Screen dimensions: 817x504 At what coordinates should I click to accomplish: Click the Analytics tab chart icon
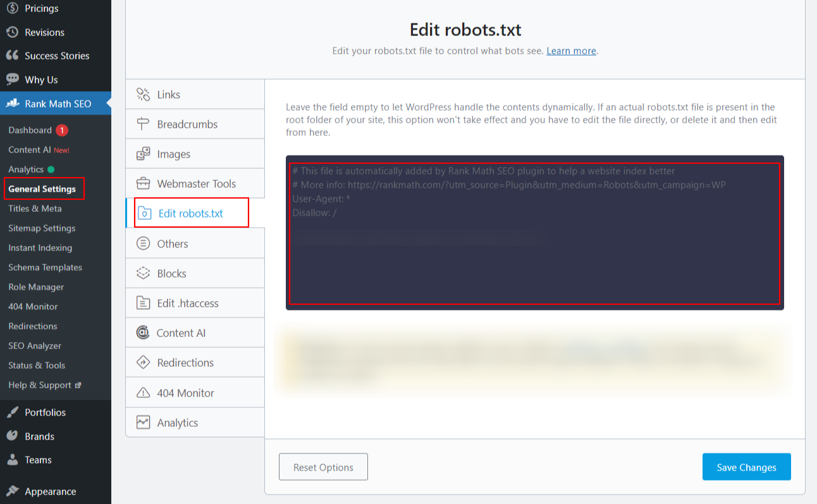click(144, 422)
